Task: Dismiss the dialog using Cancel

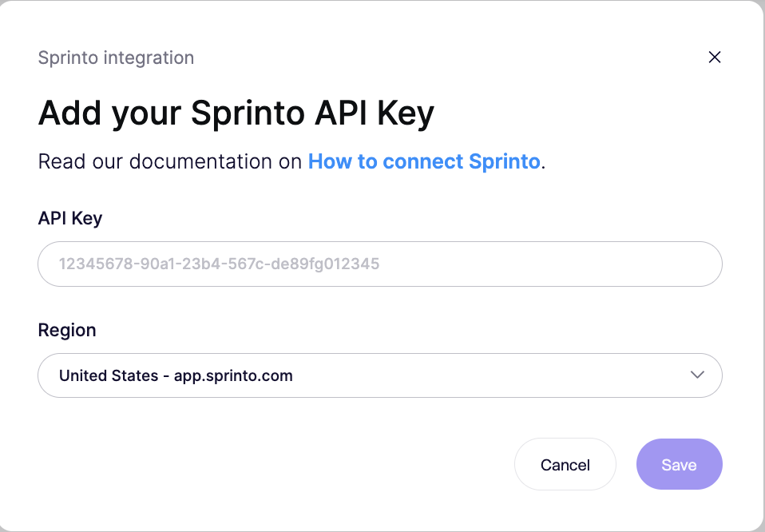Action: (565, 464)
